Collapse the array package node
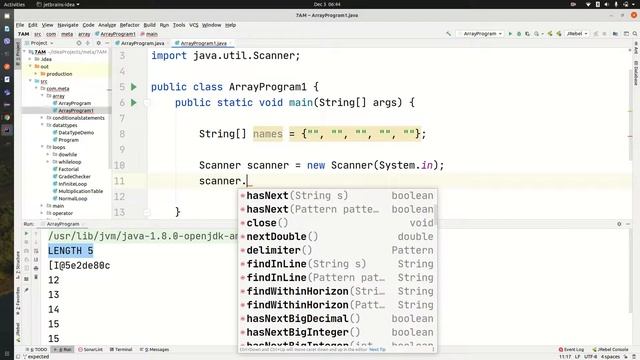The height and width of the screenshot is (360, 640). [x=42, y=96]
